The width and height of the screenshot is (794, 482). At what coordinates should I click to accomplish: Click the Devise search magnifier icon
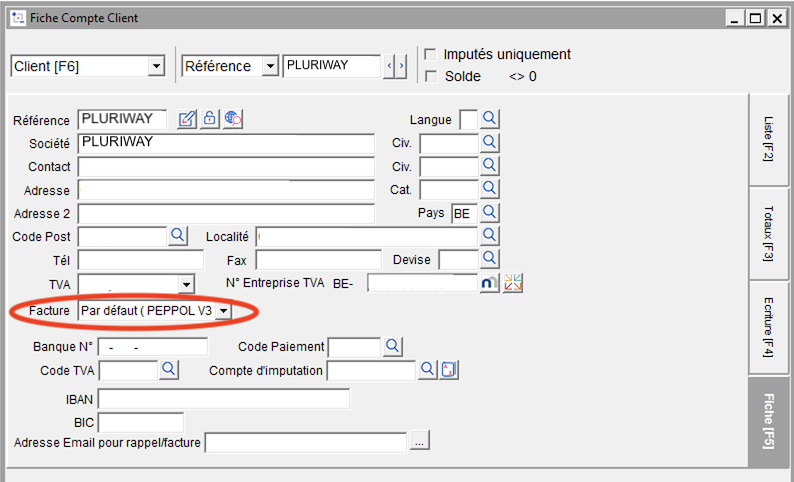click(x=490, y=260)
